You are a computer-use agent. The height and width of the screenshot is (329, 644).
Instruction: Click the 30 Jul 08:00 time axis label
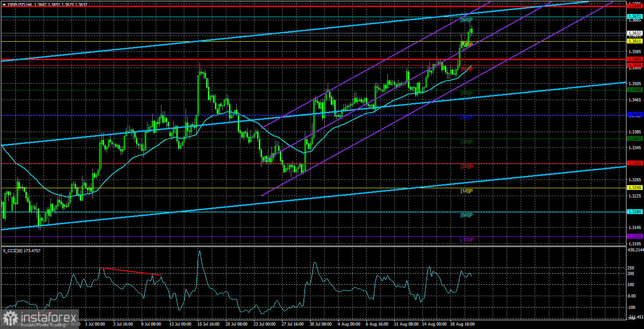coord(321,325)
